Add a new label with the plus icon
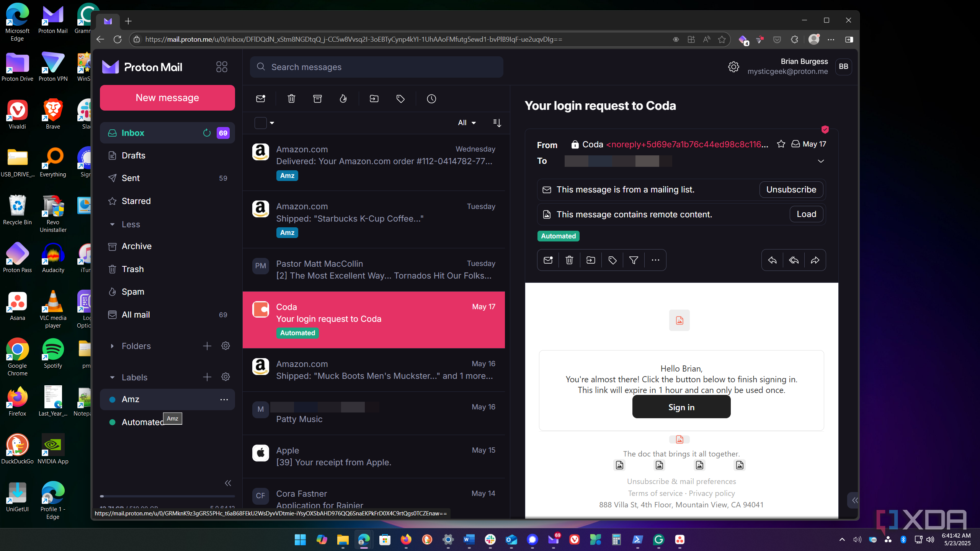Image resolution: width=980 pixels, height=551 pixels. click(207, 377)
